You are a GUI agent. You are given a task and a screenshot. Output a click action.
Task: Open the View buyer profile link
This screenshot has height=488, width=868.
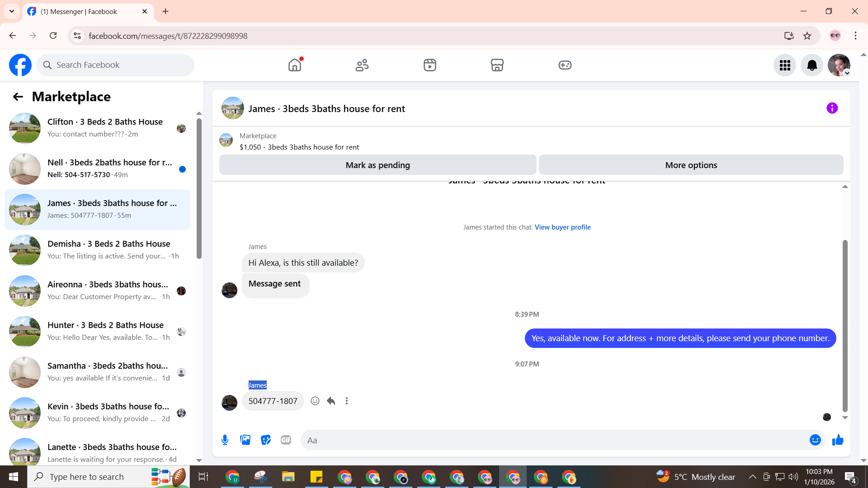point(562,227)
